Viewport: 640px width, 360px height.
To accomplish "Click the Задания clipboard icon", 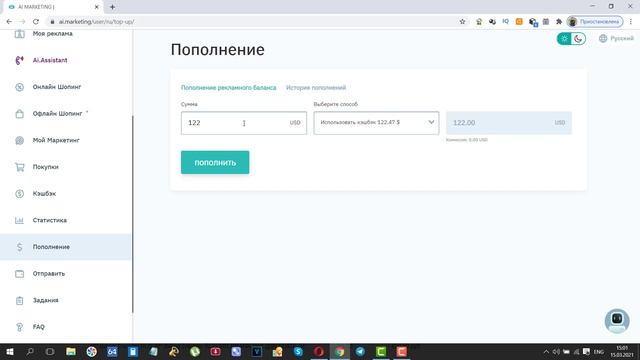I will 19,300.
